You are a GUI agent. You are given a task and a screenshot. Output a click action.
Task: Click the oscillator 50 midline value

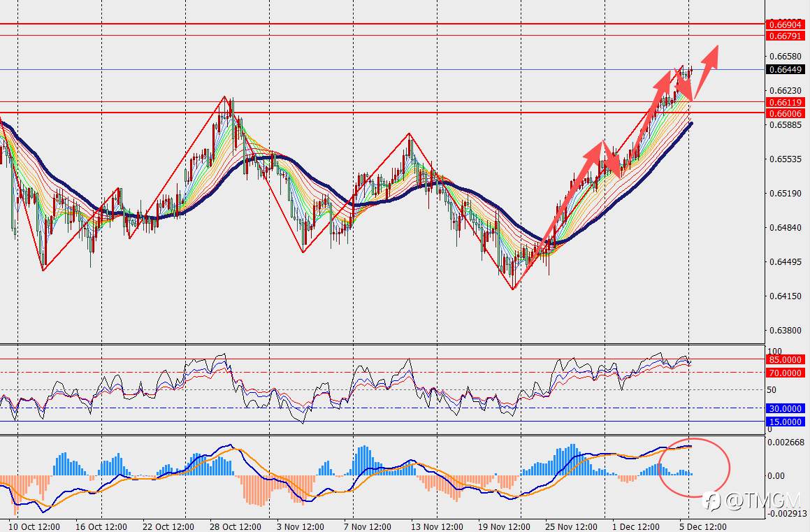tap(772, 390)
